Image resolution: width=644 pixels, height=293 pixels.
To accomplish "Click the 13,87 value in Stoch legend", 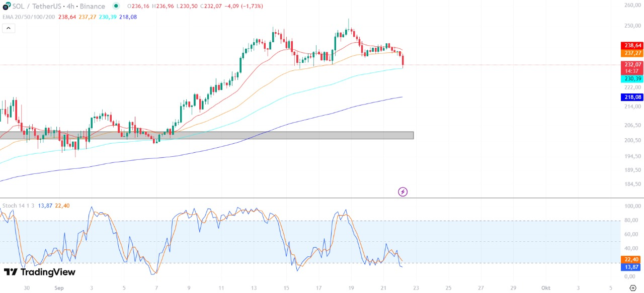I will click(45, 206).
